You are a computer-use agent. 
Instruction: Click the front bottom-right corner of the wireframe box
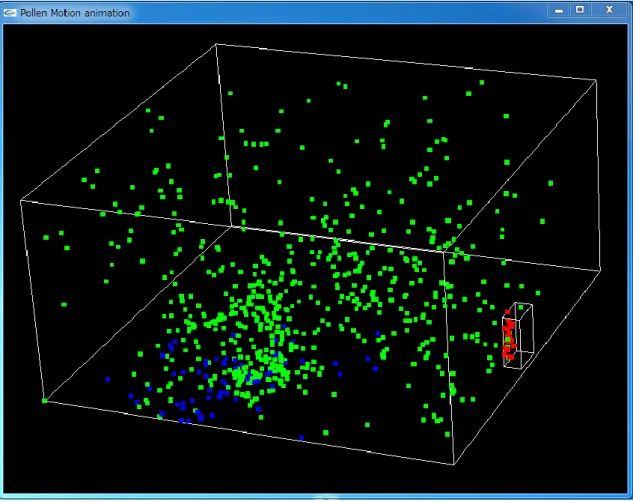453,464
